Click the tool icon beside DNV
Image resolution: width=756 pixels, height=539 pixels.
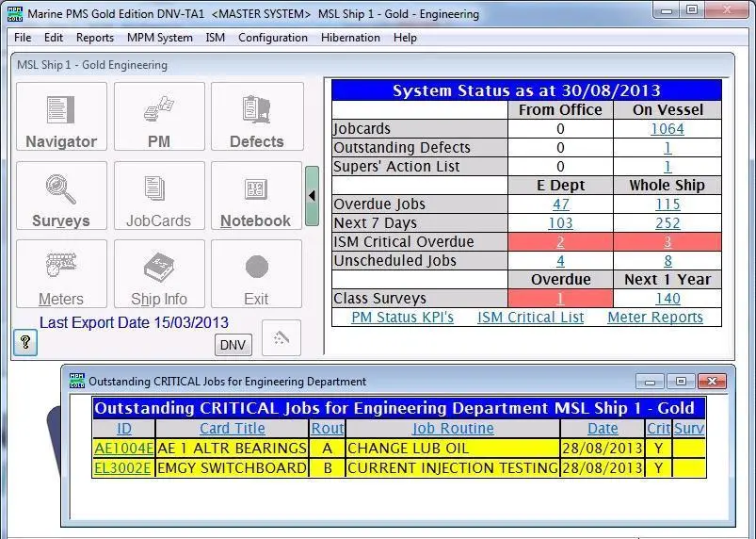click(281, 337)
